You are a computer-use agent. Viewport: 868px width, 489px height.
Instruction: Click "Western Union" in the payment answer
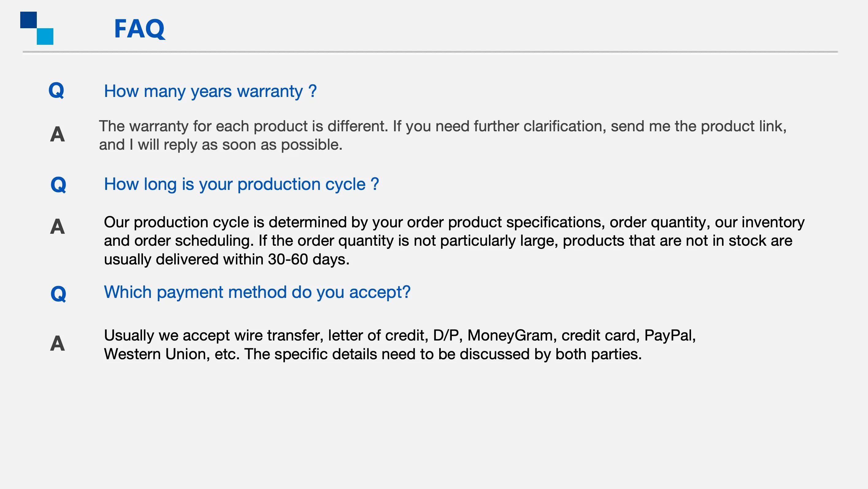(155, 354)
